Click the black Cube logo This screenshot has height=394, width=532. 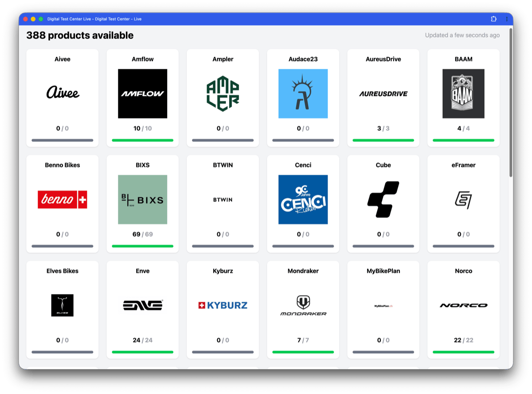(383, 200)
